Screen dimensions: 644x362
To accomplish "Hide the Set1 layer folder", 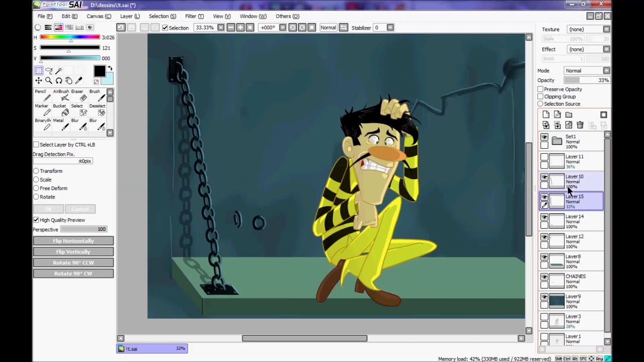I will (544, 137).
